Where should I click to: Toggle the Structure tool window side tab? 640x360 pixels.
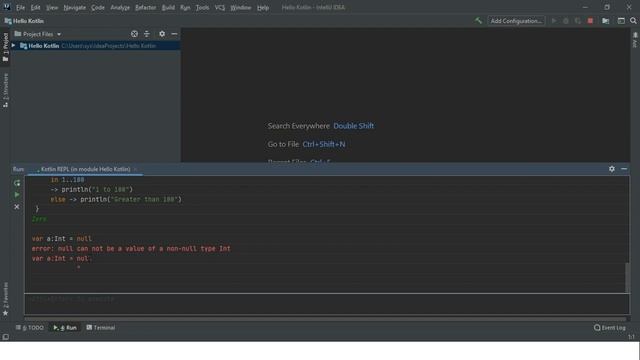point(5,91)
